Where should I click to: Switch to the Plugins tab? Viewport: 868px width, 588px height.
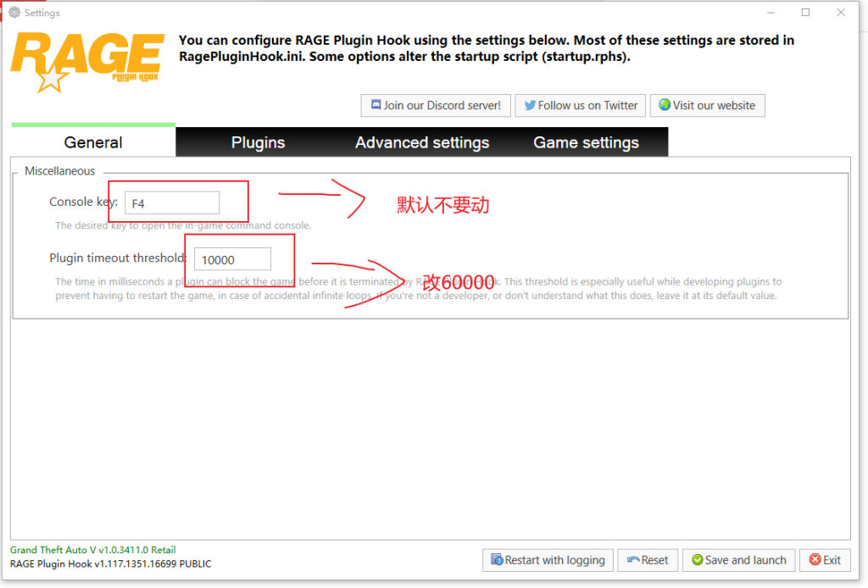click(x=258, y=142)
